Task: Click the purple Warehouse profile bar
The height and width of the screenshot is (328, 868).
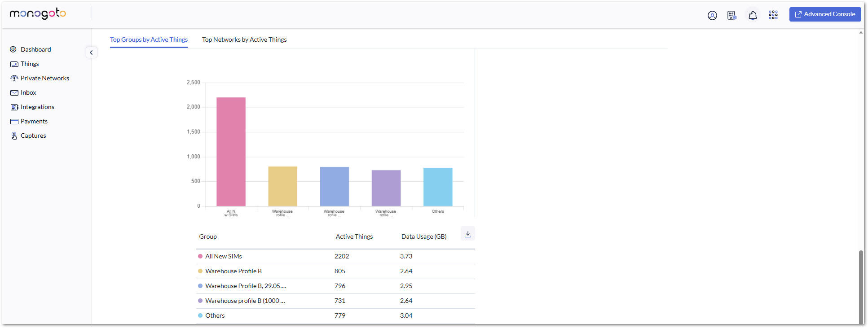Action: pos(386,188)
